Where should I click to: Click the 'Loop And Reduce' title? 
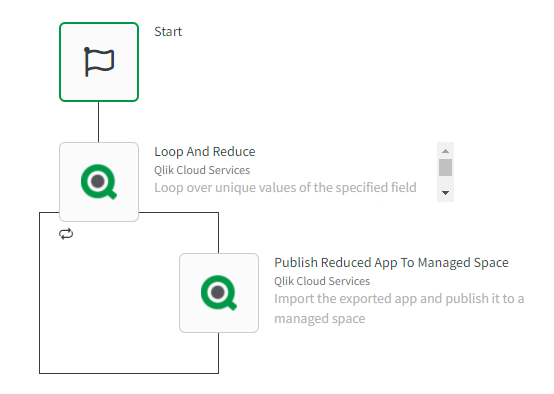[205, 152]
